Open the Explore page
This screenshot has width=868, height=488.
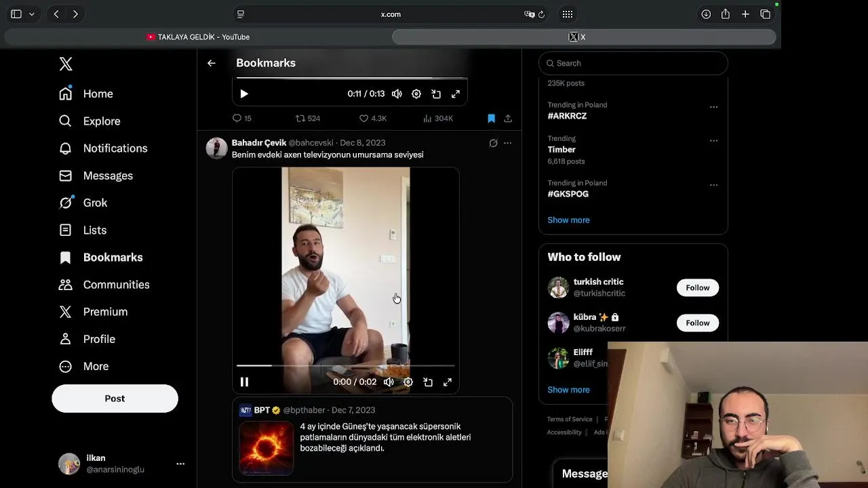pyautogui.click(x=90, y=121)
